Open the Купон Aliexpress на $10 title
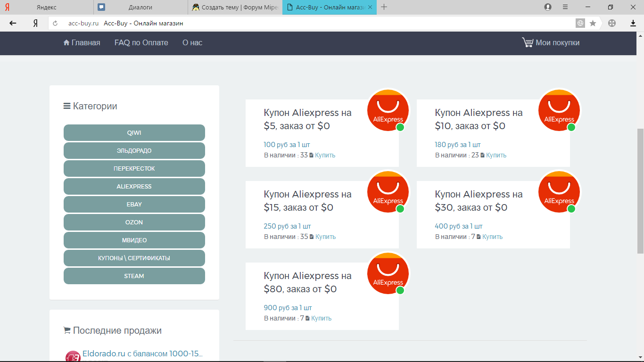Viewport: 644px width, 362px height. coord(479,119)
